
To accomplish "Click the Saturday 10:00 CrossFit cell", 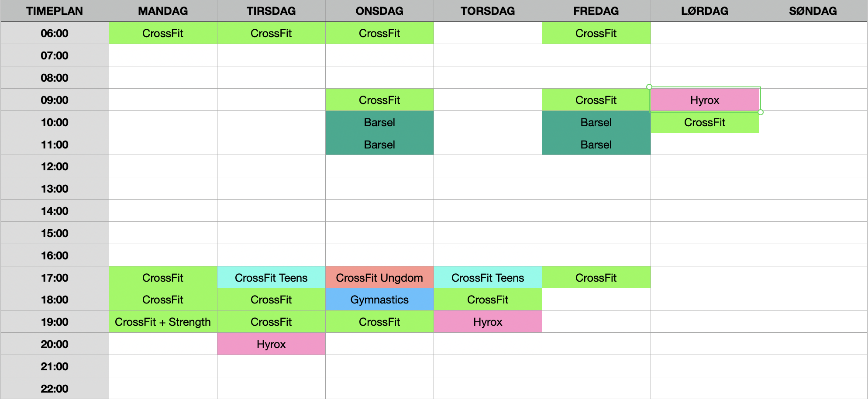I will pos(705,123).
